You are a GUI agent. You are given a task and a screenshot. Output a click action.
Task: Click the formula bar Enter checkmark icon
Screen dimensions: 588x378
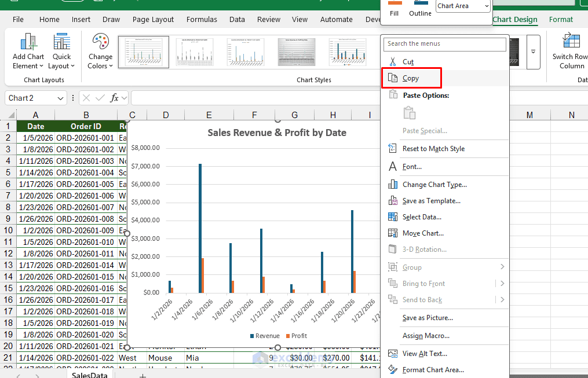[100, 98]
